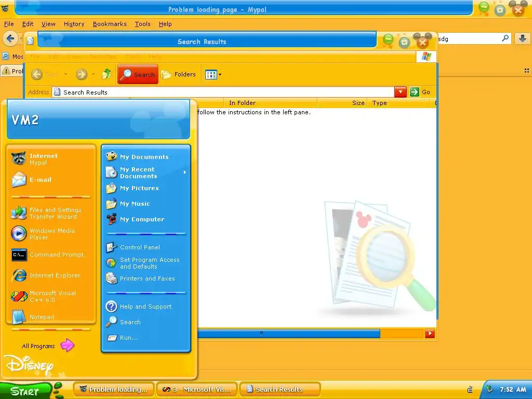Open the Back history dropdown arrow

[x=65, y=74]
